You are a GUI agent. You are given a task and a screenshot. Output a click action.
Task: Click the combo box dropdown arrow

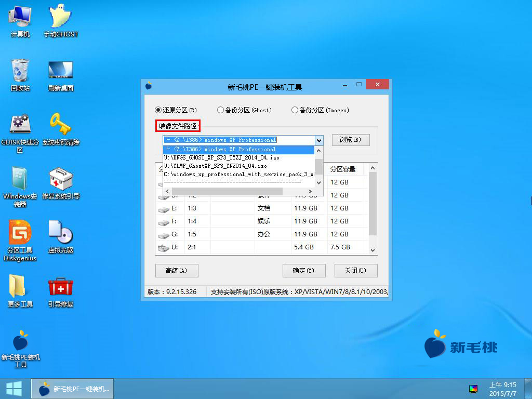(x=319, y=140)
